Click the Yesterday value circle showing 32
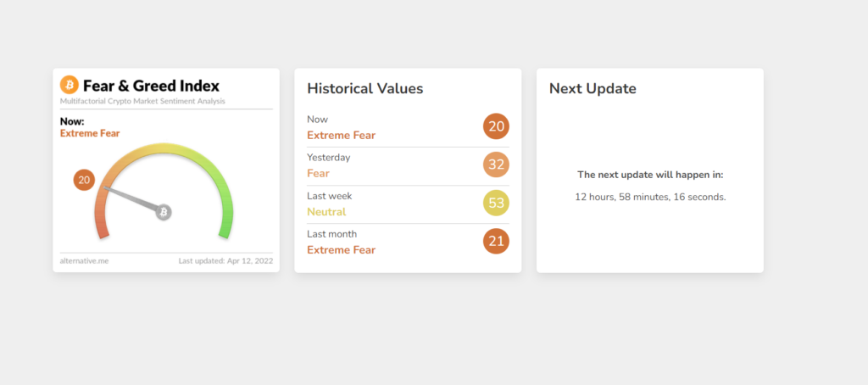The width and height of the screenshot is (868, 385). [496, 165]
